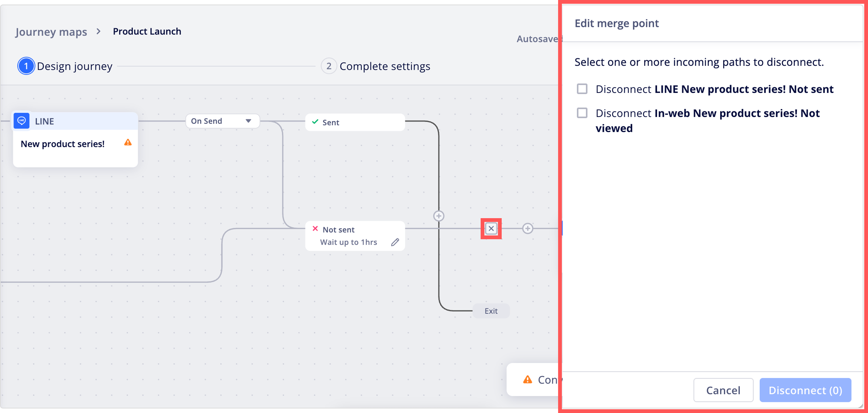The height and width of the screenshot is (413, 868).
Task: Add a step via plus icon on vertical path
Action: tap(439, 216)
